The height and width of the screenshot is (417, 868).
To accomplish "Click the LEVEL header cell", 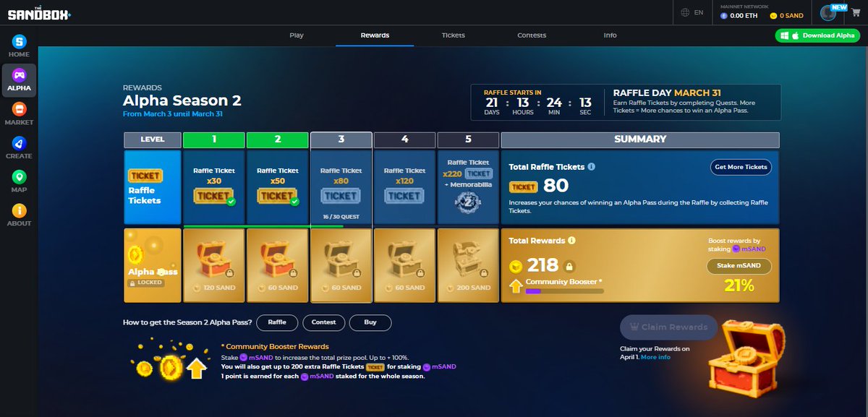I will tap(152, 139).
